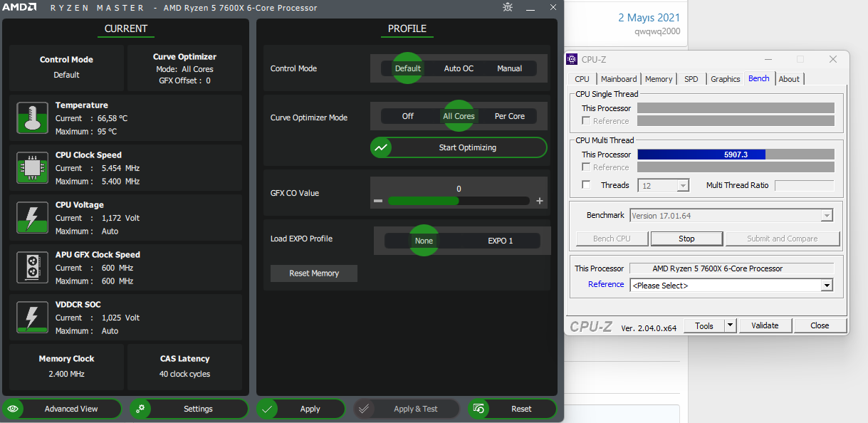This screenshot has width=868, height=423.
Task: Set Control Mode to Default
Action: [x=408, y=68]
